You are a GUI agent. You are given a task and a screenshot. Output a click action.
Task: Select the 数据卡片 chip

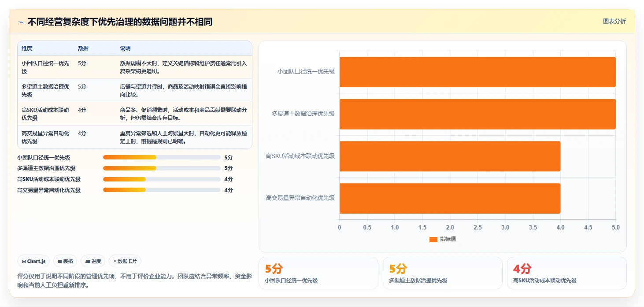coord(125,261)
